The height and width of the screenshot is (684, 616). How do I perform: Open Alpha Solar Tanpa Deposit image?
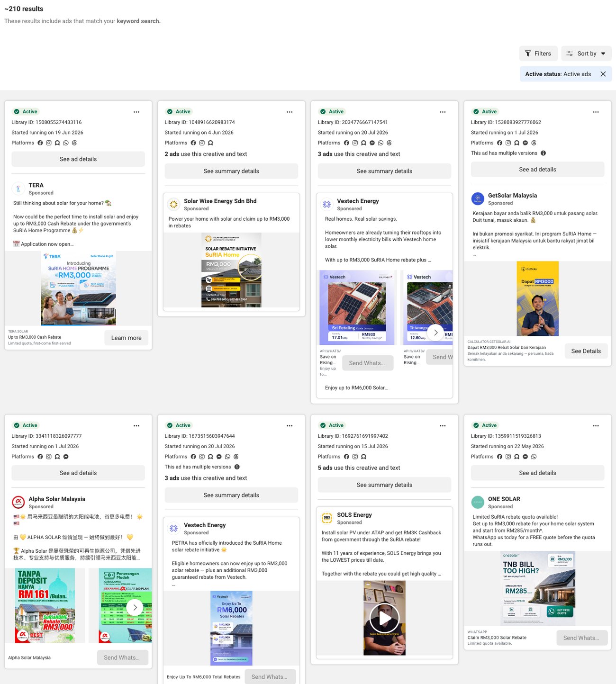tap(45, 605)
